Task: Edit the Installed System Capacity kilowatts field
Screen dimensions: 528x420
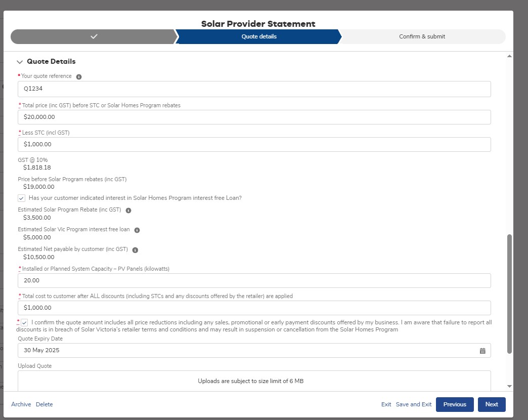Action: click(254, 280)
